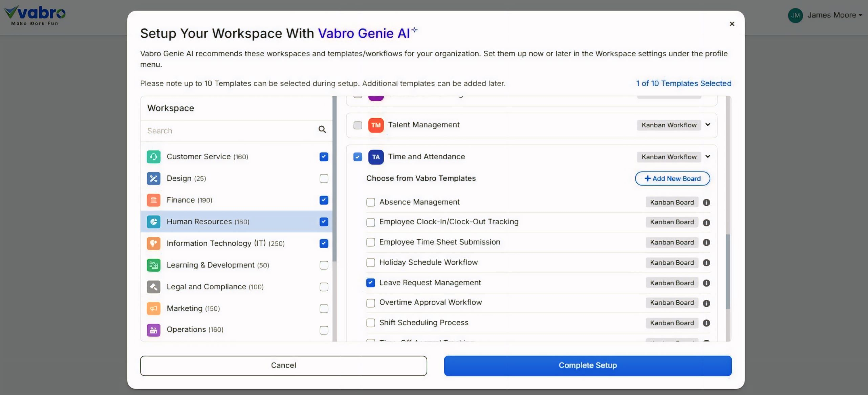Select Employee Time Sheet Submission template

point(370,242)
